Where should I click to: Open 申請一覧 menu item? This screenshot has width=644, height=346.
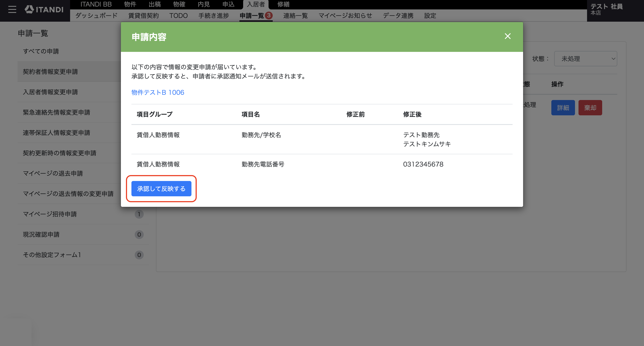[252, 16]
